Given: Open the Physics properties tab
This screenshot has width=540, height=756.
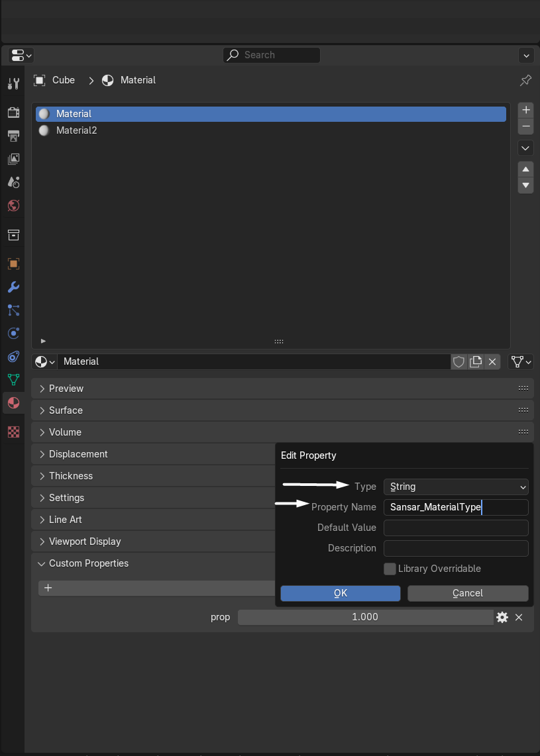Looking at the screenshot, I should click(x=13, y=333).
